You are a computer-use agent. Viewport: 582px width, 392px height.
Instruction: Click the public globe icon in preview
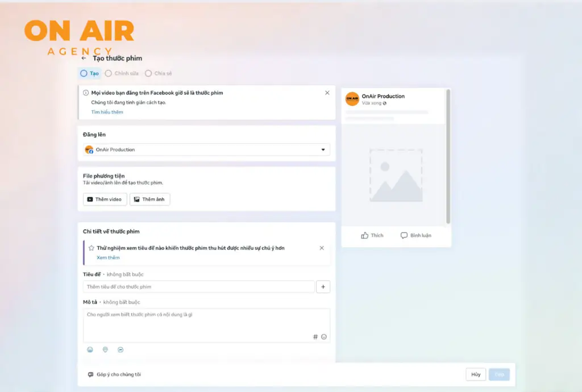click(385, 103)
